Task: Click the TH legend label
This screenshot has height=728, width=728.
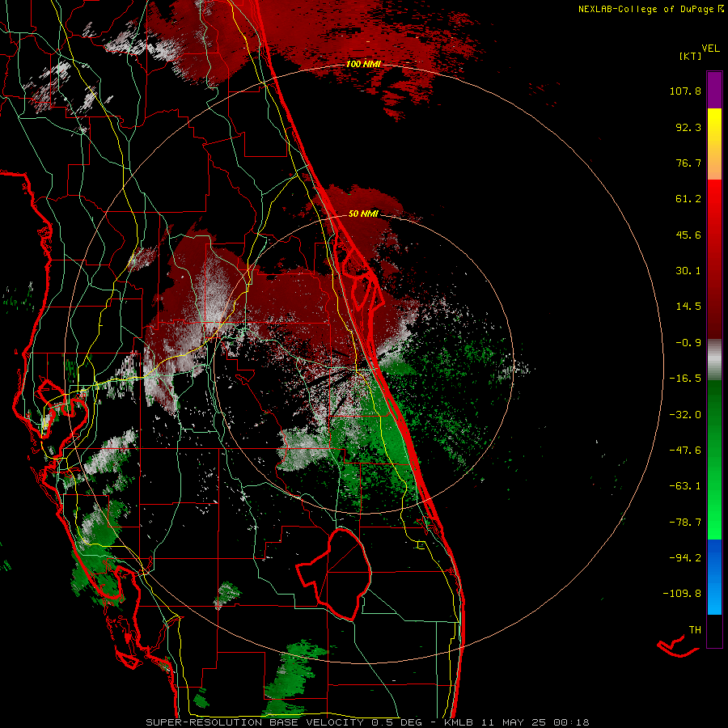Action: coord(695,630)
